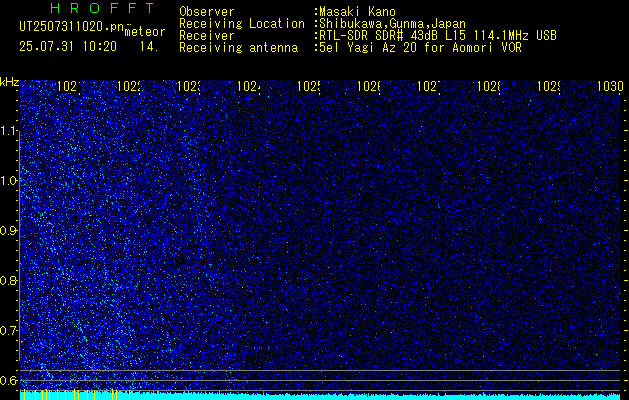
Task: Select the observer name Masaki Kano
Action: tap(358, 12)
